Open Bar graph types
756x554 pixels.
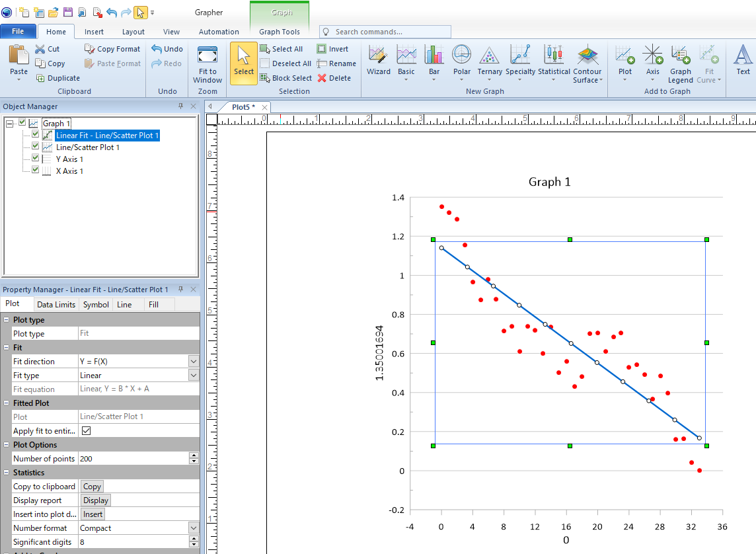[x=434, y=63]
